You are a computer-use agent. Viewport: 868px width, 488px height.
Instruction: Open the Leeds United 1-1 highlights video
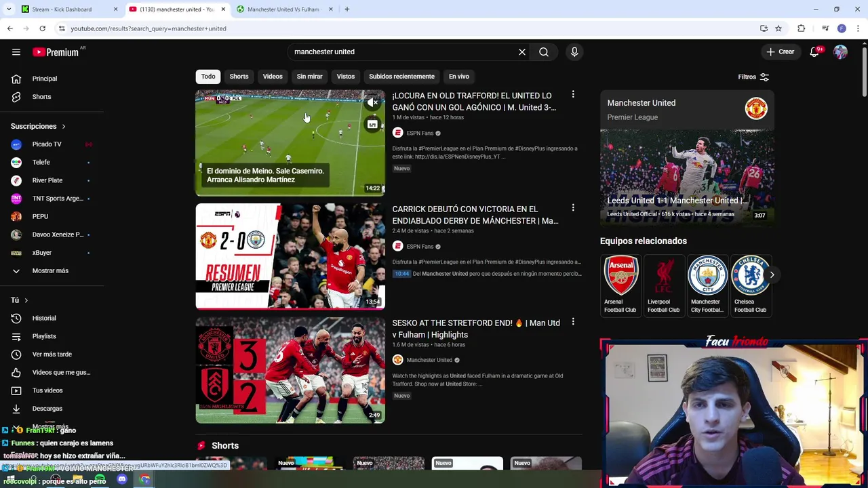[x=687, y=176]
